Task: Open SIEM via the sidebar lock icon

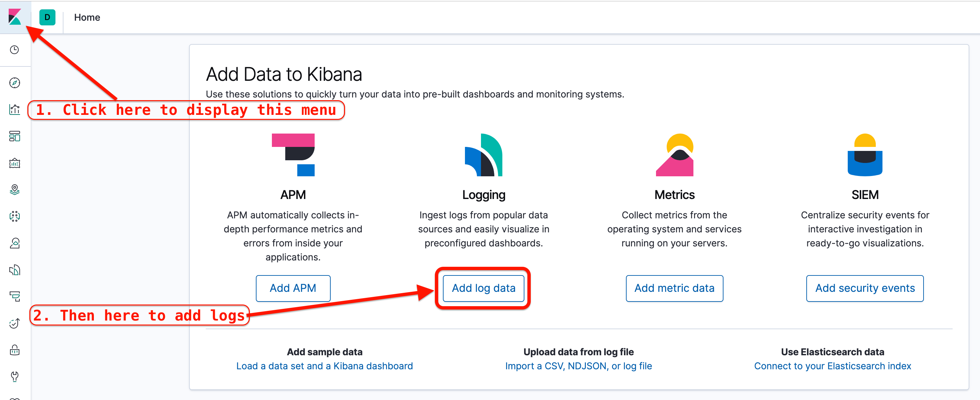Action: (x=14, y=350)
